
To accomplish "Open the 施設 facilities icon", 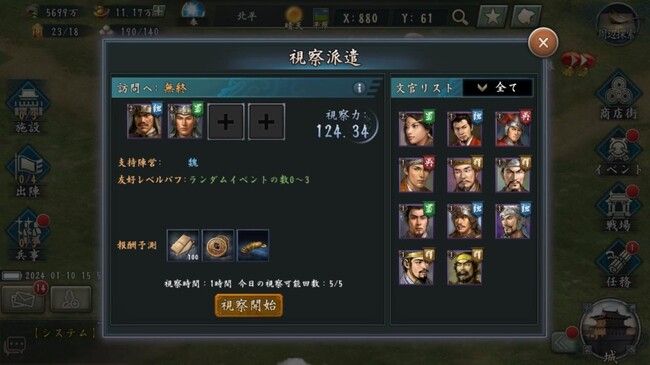I will click(28, 107).
